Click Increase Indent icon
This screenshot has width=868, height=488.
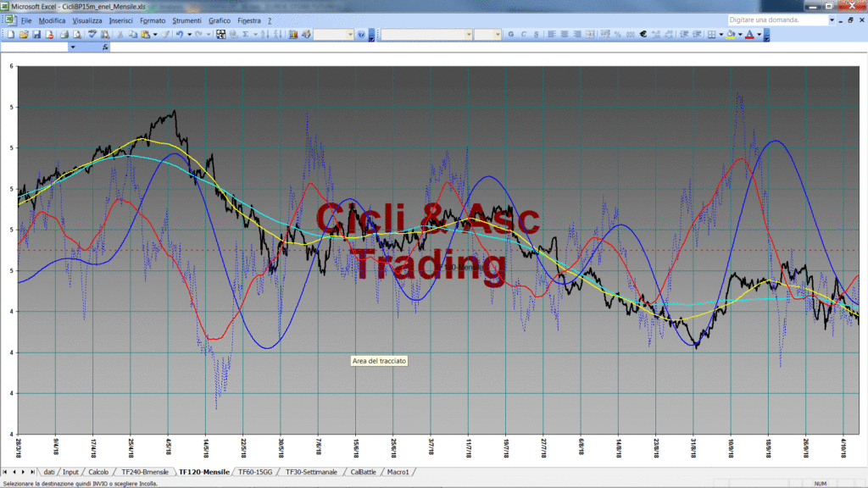coord(698,34)
